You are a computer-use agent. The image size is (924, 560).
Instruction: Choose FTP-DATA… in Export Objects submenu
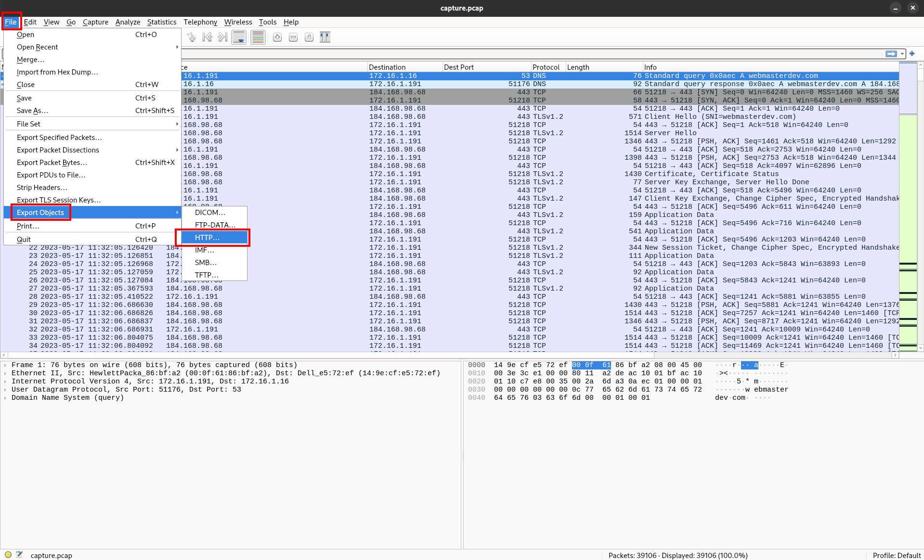214,225
